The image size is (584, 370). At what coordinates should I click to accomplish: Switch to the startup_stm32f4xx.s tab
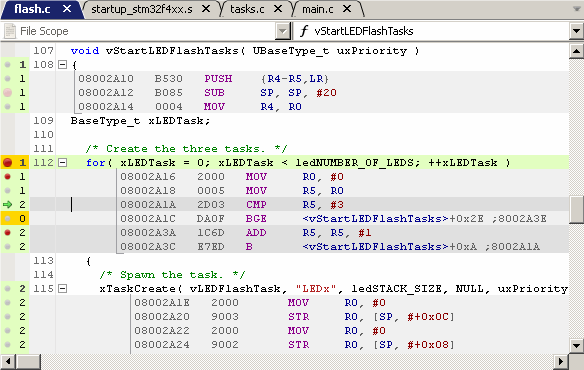[x=142, y=9]
